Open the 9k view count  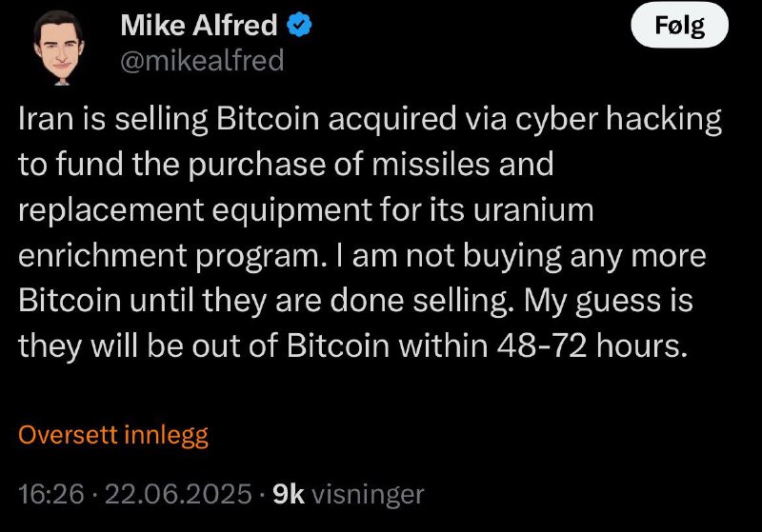click(x=289, y=494)
